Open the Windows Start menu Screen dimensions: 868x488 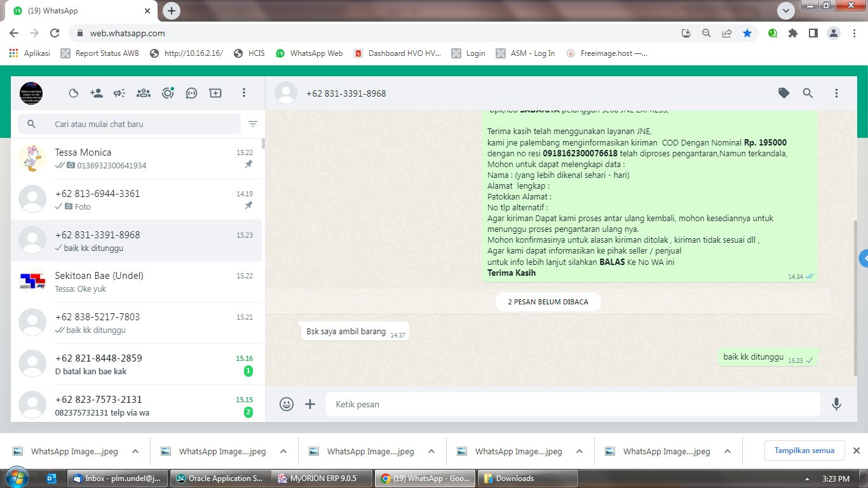[x=16, y=478]
